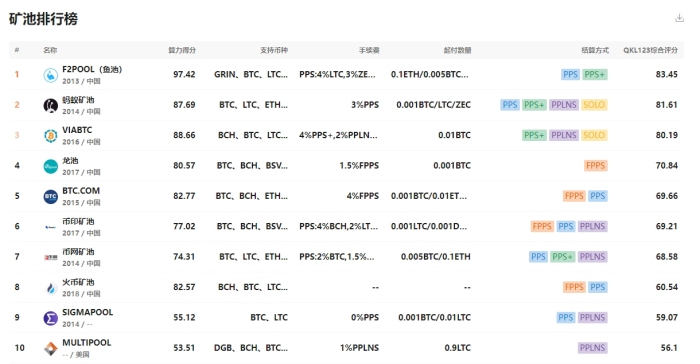Select the PPLNS tag in MULTIPOOL row
This screenshot has height=364, width=700.
[592, 348]
